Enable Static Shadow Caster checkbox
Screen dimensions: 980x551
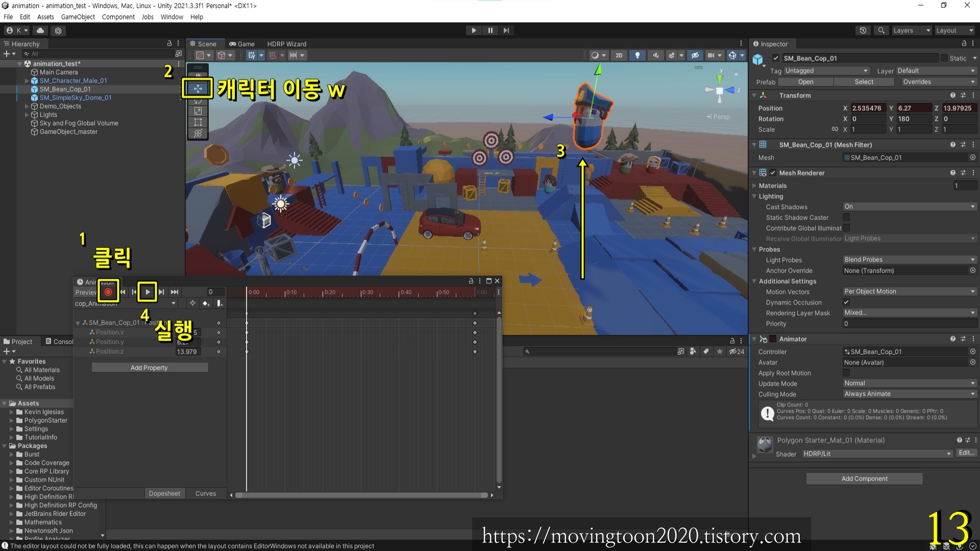(x=846, y=217)
